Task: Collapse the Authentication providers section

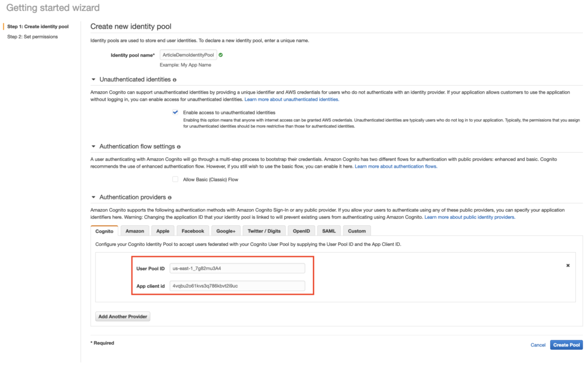Action: click(x=94, y=198)
